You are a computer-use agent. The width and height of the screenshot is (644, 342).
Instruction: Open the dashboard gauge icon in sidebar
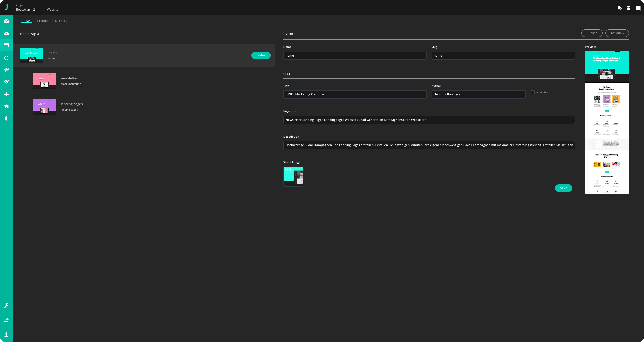(6, 21)
